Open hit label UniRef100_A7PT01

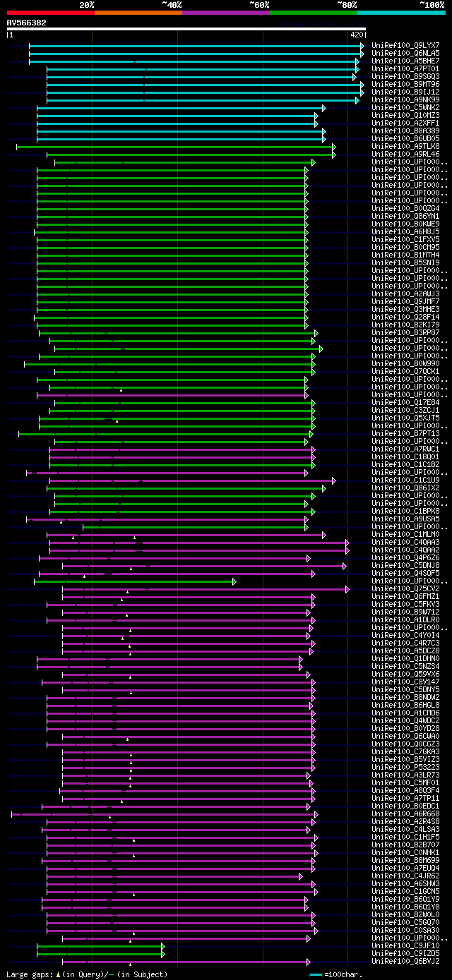405,68
